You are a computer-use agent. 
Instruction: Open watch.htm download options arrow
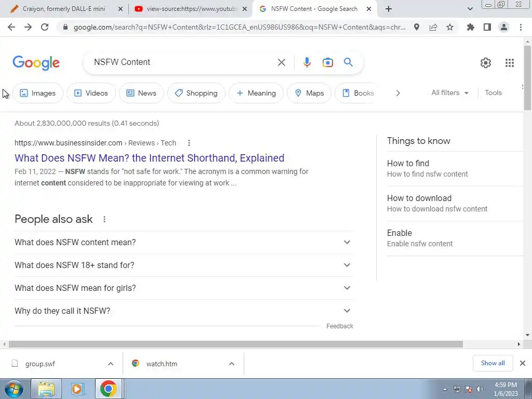pos(232,364)
